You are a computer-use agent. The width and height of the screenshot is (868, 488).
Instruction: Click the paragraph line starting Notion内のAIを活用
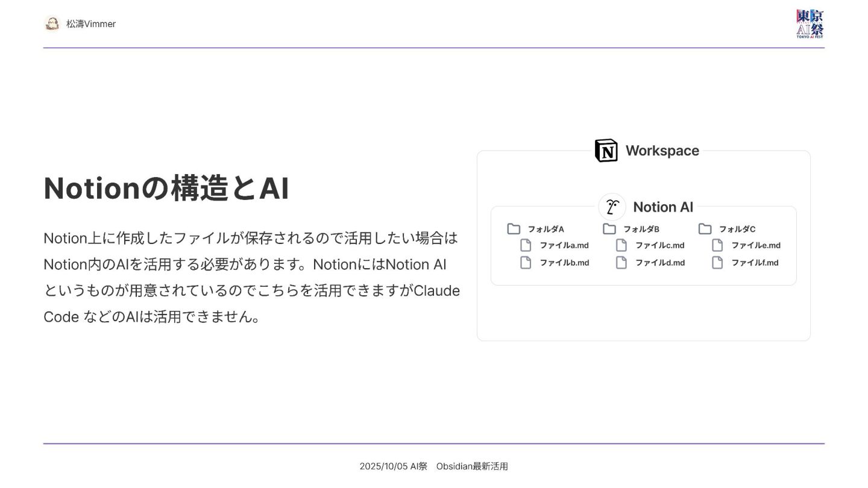(x=245, y=264)
